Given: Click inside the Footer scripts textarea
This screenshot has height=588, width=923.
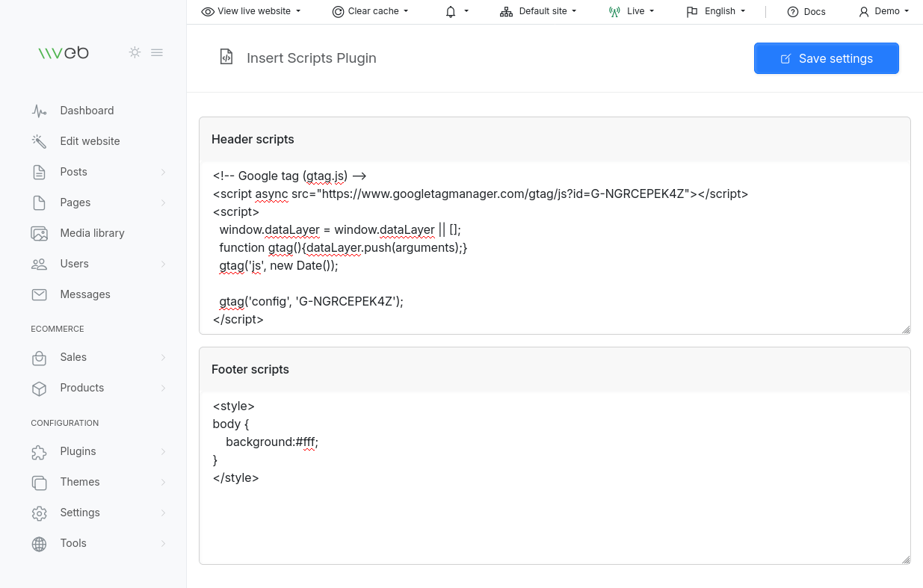Looking at the screenshot, I should click(555, 478).
